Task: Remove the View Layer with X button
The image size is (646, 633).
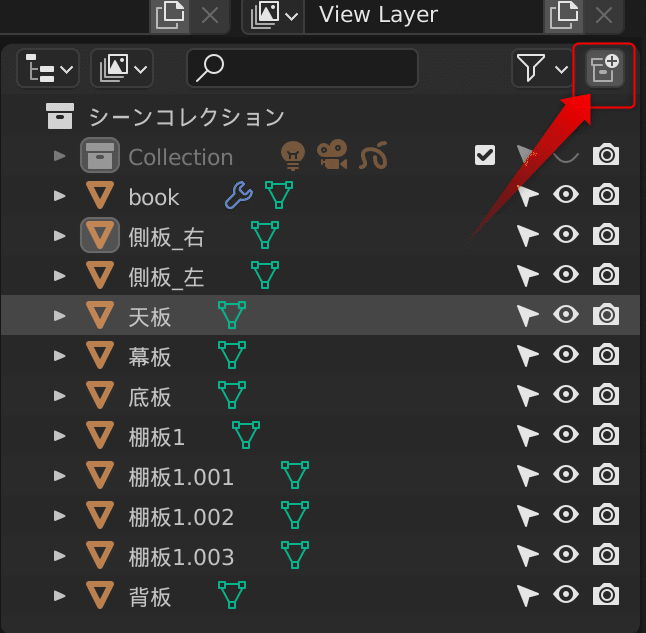Action: 604,16
